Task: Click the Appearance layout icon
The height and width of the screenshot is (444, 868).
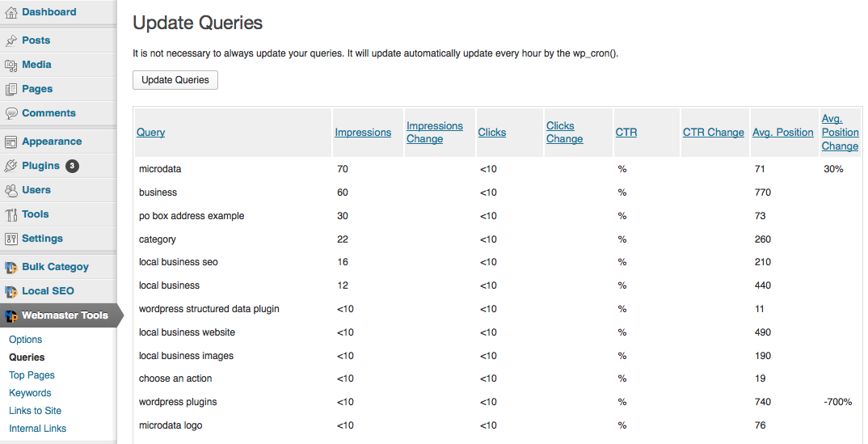Action: click(11, 142)
